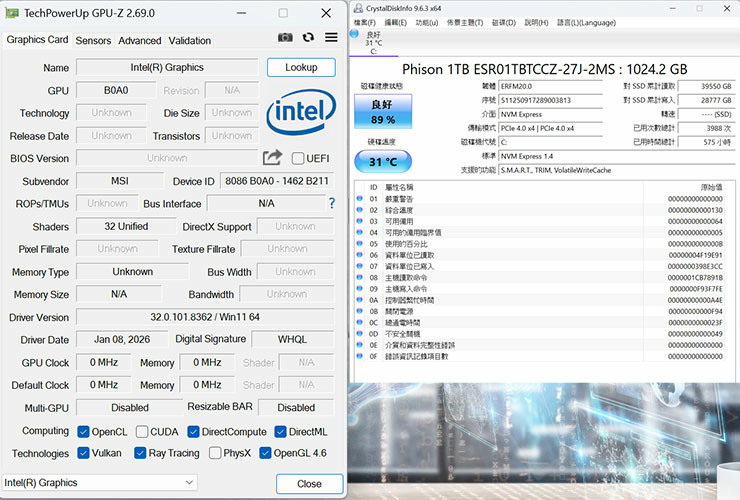
Task: Click the Device ID field 8086 B0A0
Action: pyautogui.click(x=277, y=181)
